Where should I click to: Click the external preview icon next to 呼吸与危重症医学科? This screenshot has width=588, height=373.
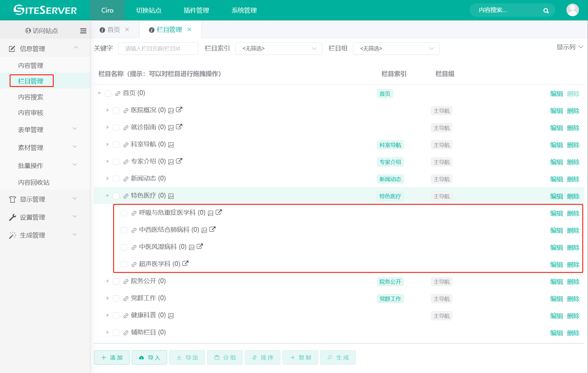point(219,212)
